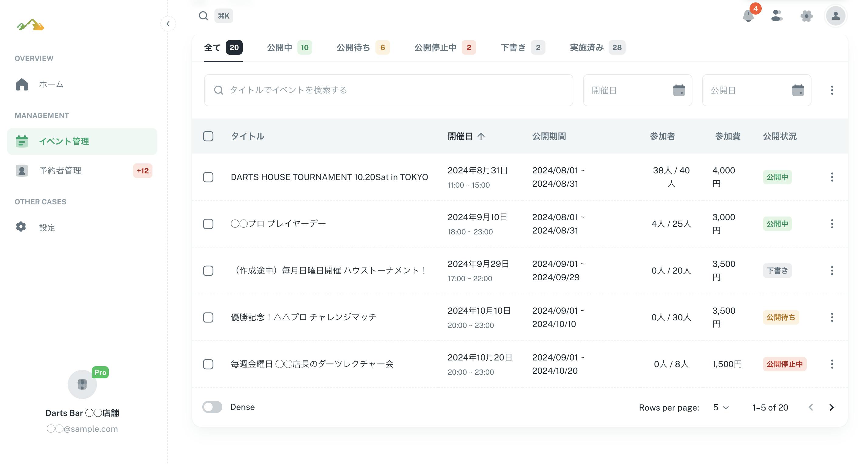
Task: Open 予約者管理 in sidebar
Action: [x=60, y=170]
